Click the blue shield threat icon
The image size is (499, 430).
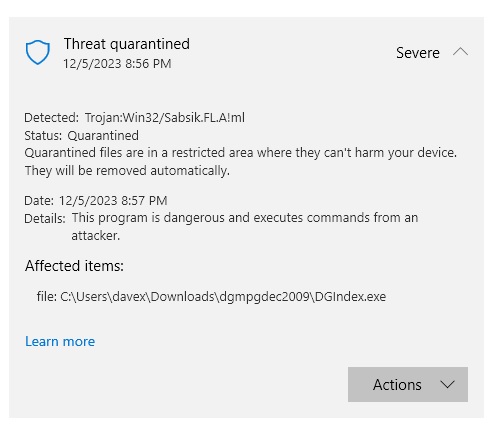pyautogui.click(x=38, y=52)
